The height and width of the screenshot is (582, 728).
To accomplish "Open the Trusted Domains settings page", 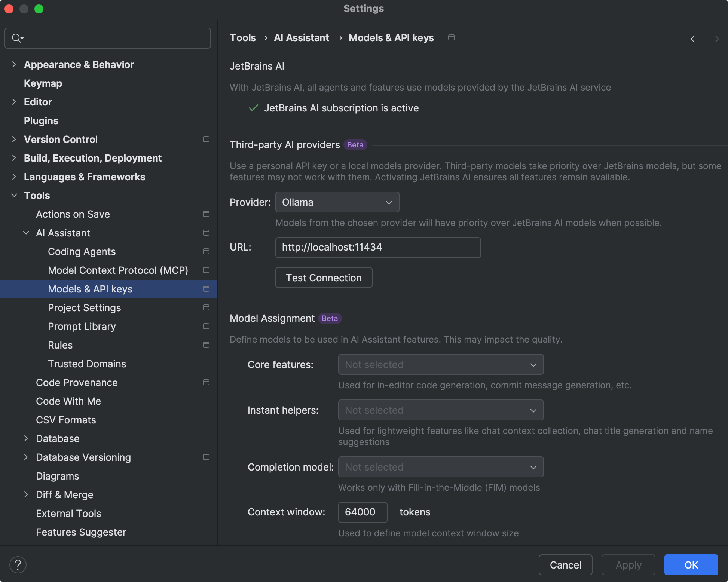I will pos(87,364).
